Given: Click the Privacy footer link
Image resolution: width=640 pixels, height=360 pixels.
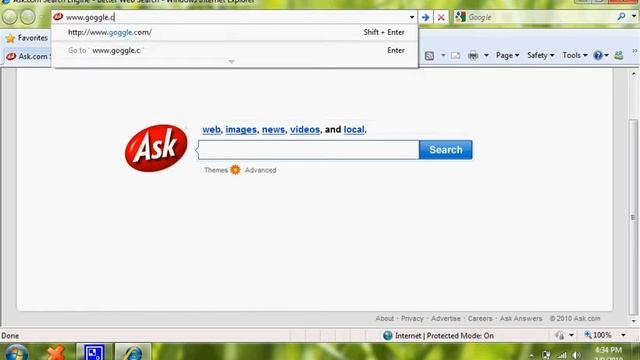Looking at the screenshot, I should (412, 318).
